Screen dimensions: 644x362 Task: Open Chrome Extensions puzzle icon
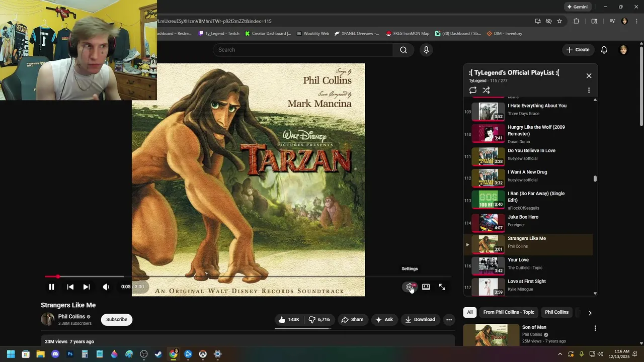coord(577,21)
